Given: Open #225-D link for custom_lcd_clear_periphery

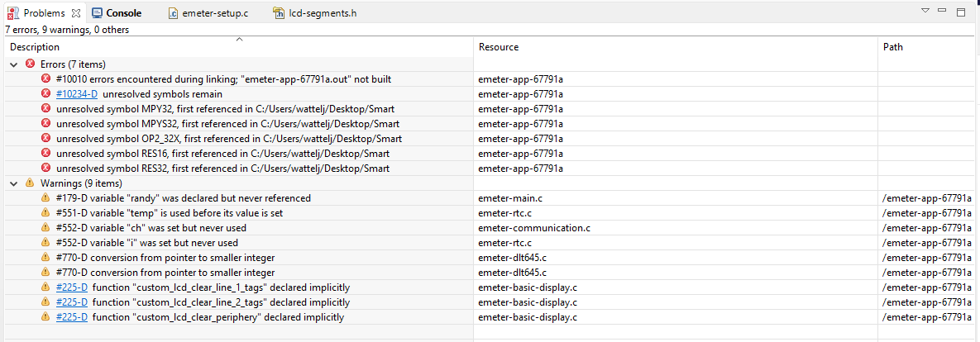Looking at the screenshot, I should [71, 317].
